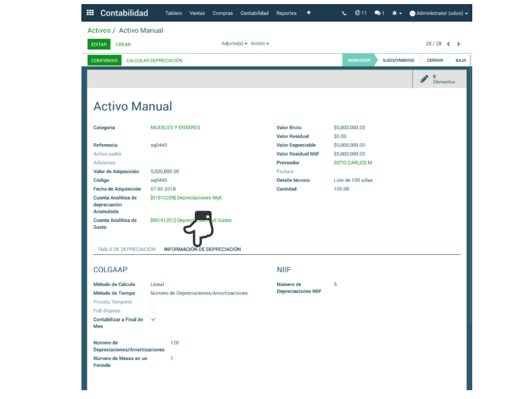This screenshot has width=532, height=399.
Task: Toggle the Prorata Temporis checkbox
Action: (153, 302)
